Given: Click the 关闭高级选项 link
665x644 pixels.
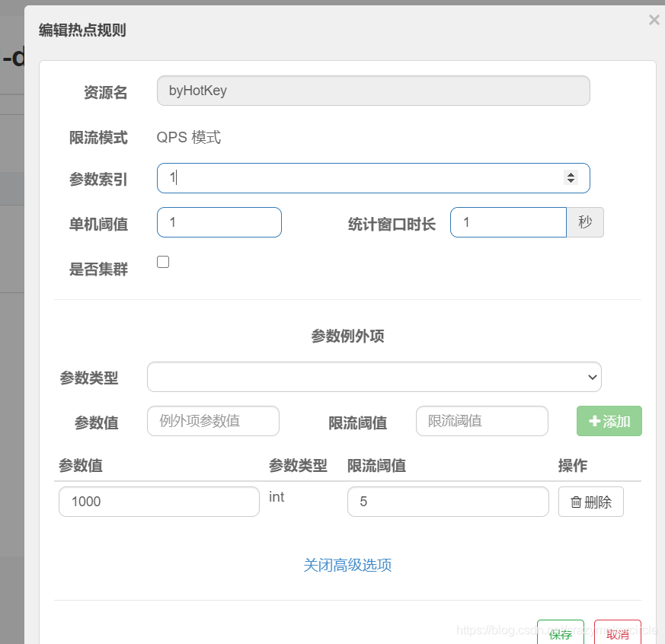Looking at the screenshot, I should click(347, 565).
